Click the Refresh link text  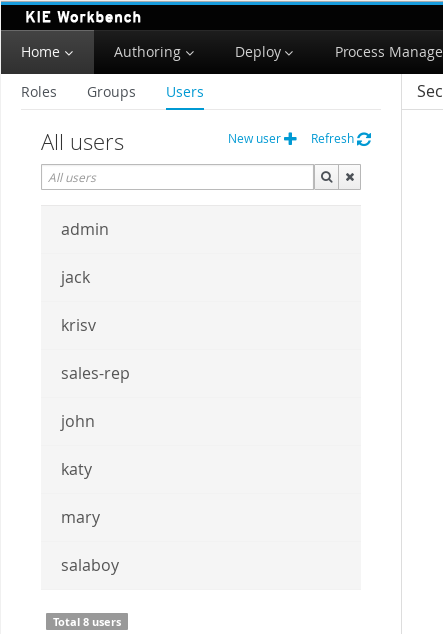332,139
